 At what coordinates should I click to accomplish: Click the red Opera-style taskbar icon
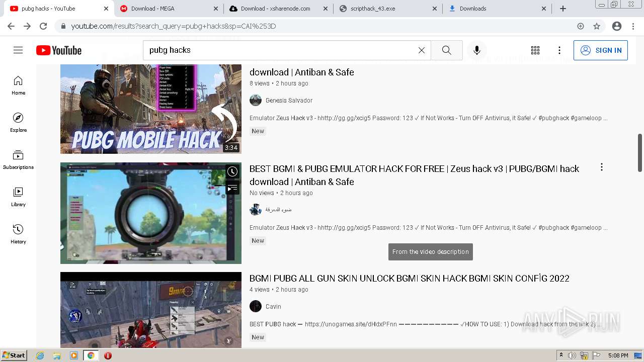108,355
